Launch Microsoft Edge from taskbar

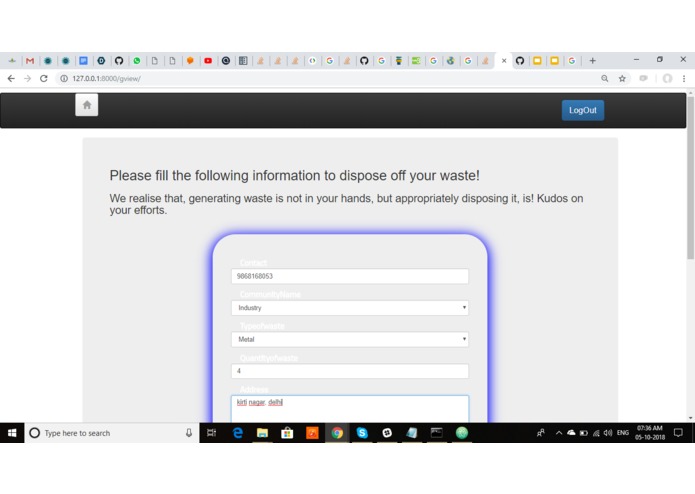coord(238,433)
